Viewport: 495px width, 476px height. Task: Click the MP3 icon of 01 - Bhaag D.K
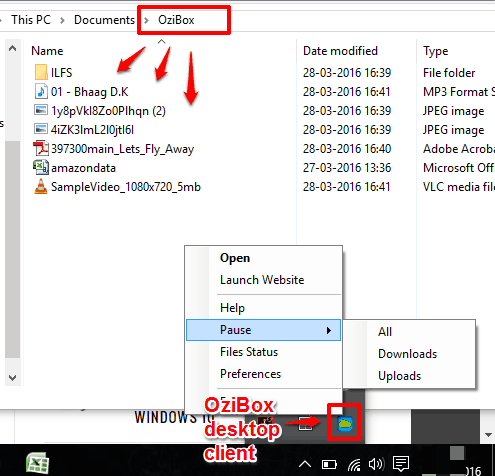click(x=41, y=92)
